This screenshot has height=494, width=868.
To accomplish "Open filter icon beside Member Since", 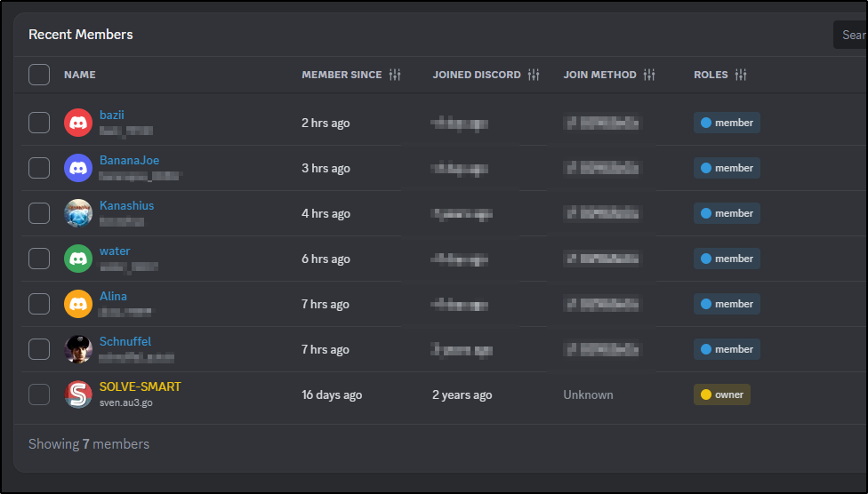I will [395, 75].
